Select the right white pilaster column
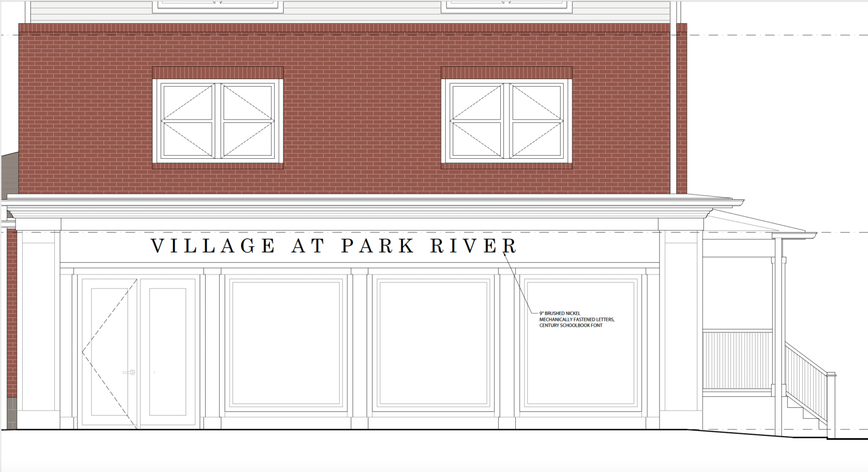The width and height of the screenshot is (868, 472). (x=681, y=323)
